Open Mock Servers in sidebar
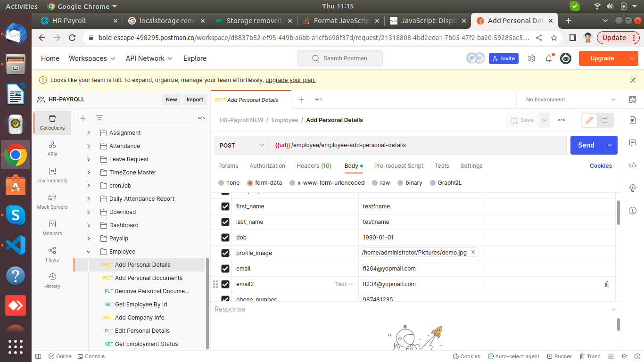The image size is (644, 362). pos(52,201)
